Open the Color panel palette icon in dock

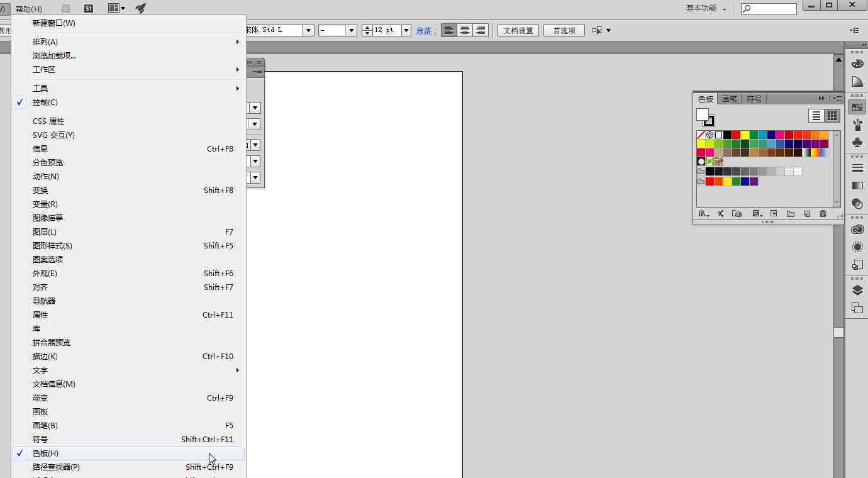(857, 64)
